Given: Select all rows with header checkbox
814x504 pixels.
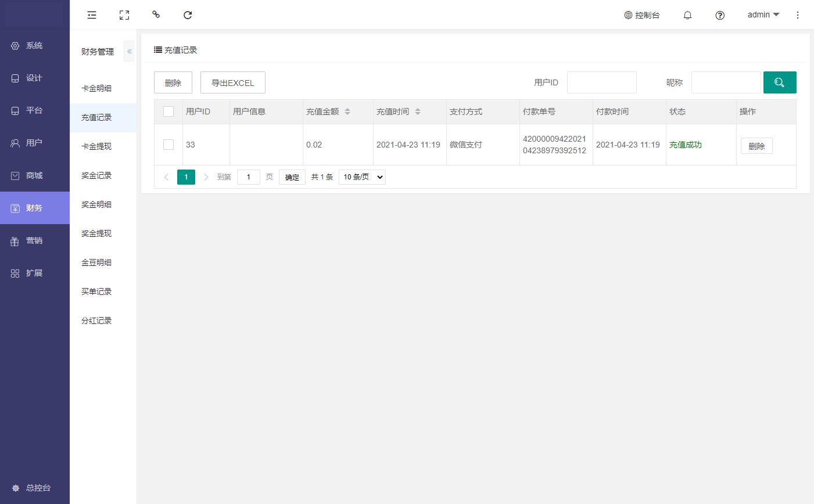Looking at the screenshot, I should tap(168, 111).
